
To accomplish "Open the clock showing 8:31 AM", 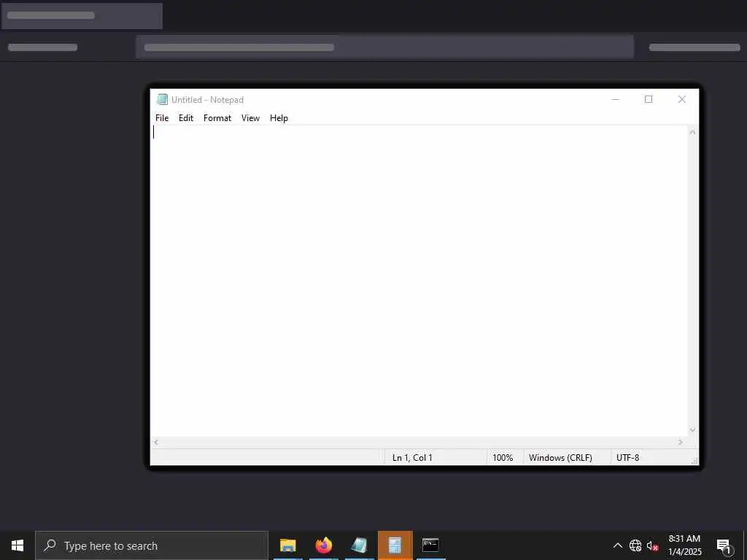I will click(684, 545).
